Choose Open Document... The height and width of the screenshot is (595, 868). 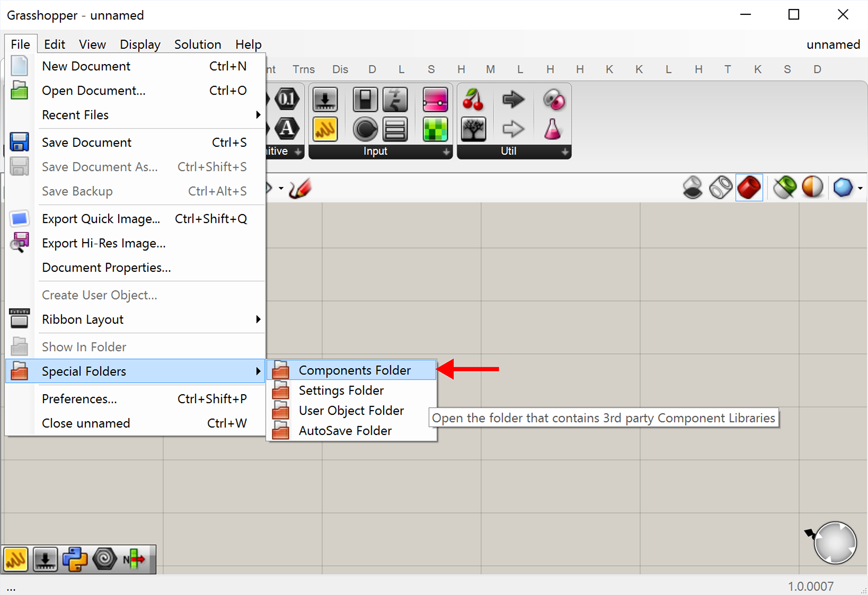coord(136,91)
